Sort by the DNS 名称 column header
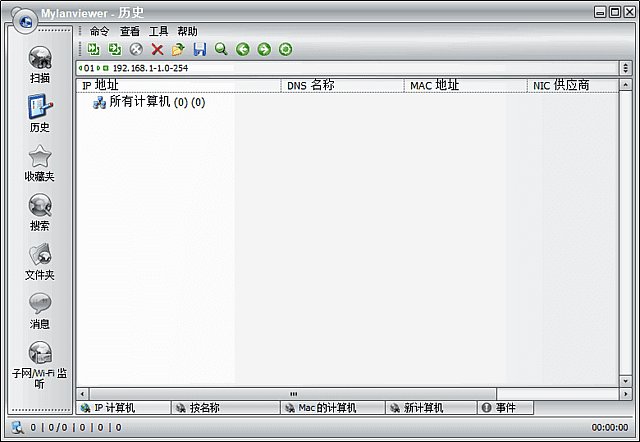 coord(342,85)
